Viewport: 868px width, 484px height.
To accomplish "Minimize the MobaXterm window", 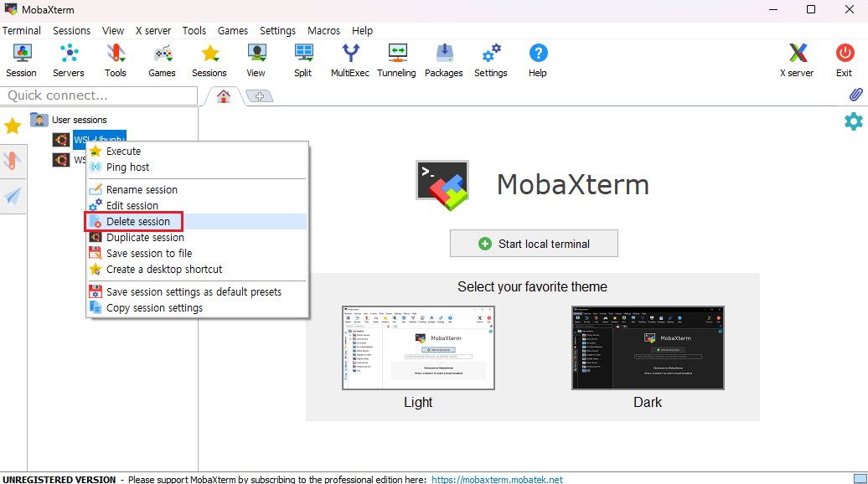I will pos(773,9).
